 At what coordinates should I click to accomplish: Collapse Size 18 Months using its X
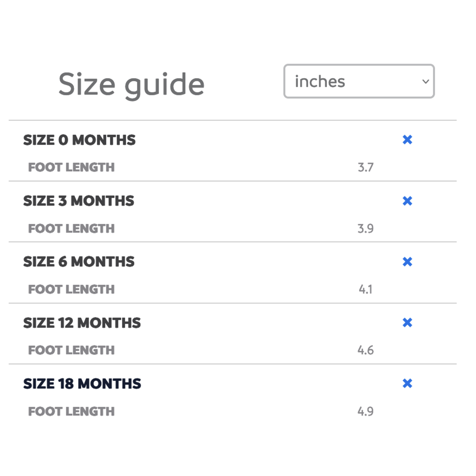tap(407, 384)
